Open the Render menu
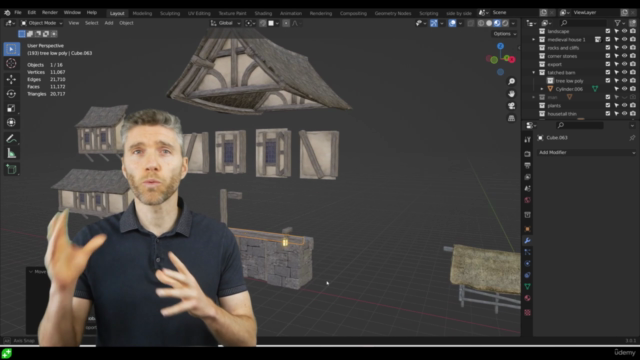The image size is (640, 360). 50,13
